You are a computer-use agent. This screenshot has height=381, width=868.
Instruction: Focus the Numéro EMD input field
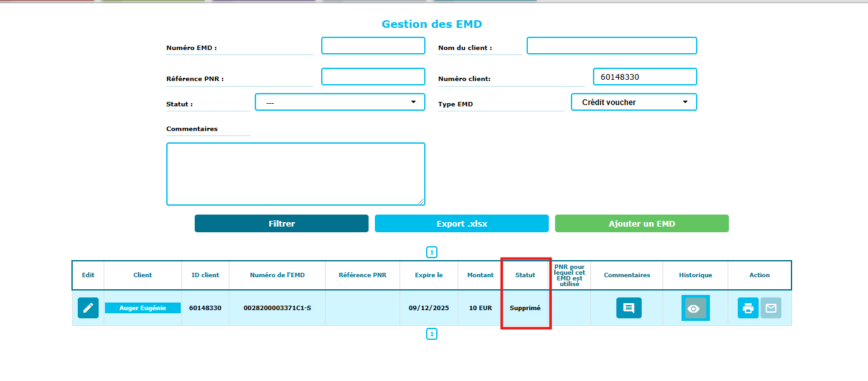373,46
